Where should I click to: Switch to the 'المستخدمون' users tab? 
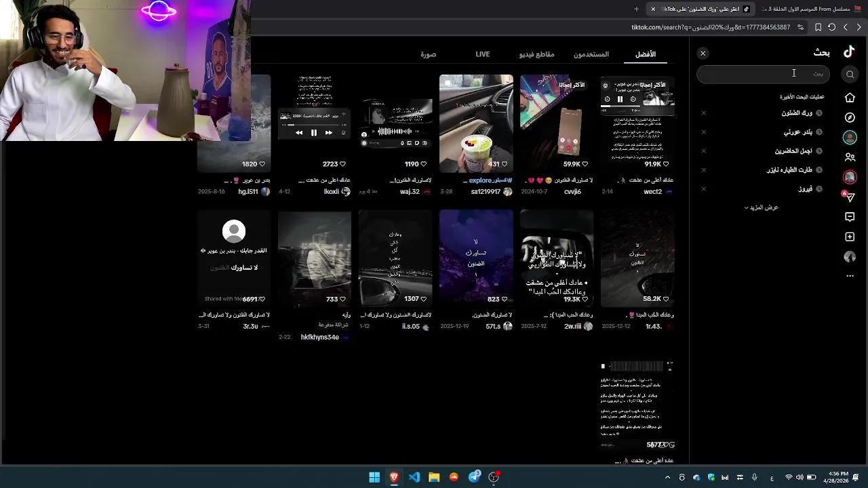coord(591,54)
